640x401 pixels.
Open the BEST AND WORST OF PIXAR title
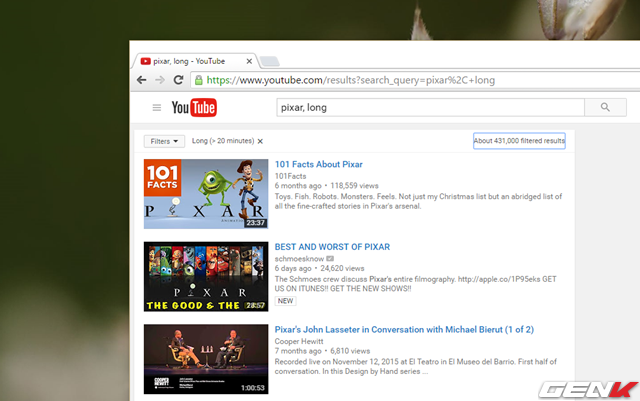click(332, 247)
